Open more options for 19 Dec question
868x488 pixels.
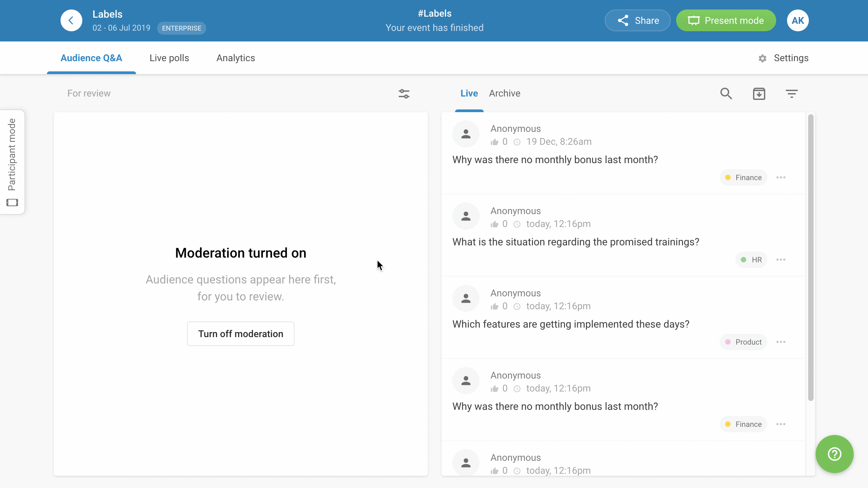pos(781,177)
